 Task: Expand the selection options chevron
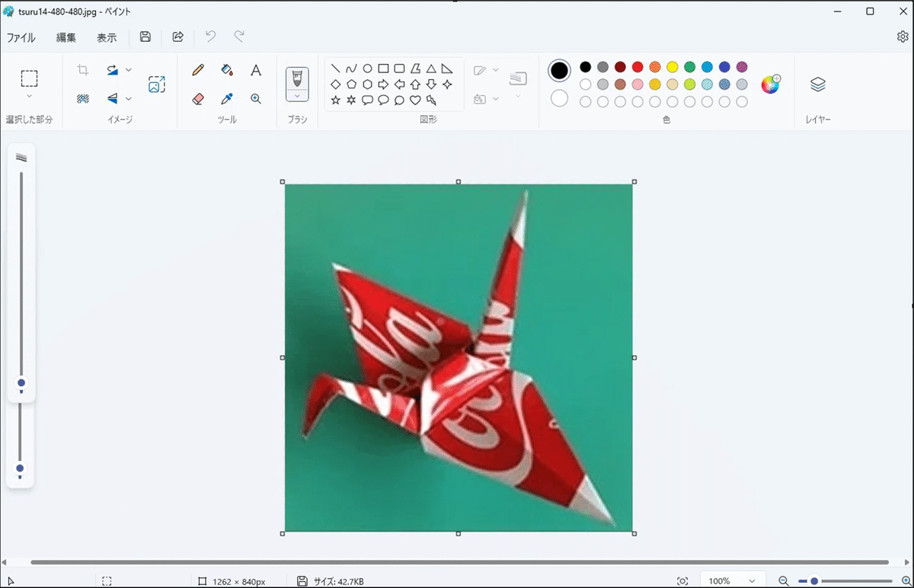[x=29, y=97]
